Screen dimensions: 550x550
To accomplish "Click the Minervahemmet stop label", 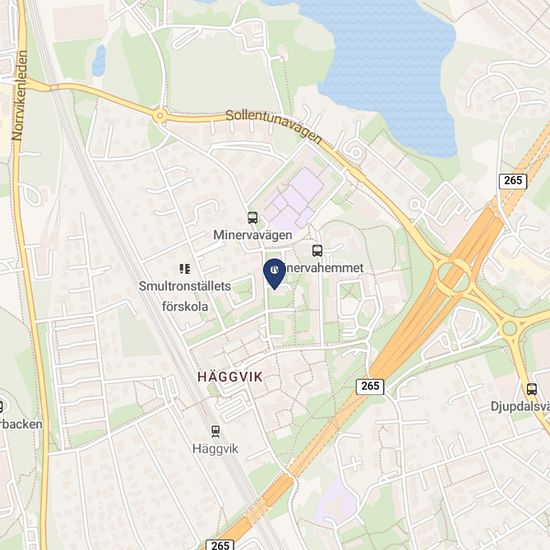I will 323,268.
